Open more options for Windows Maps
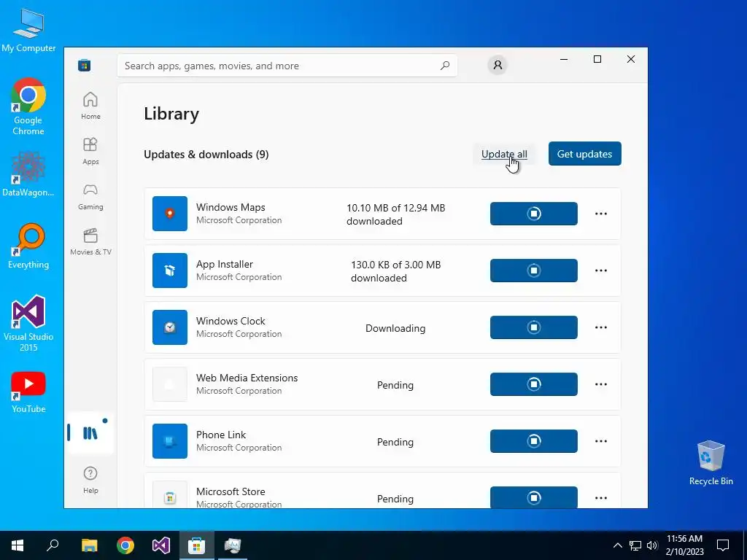Image resolution: width=747 pixels, height=560 pixels. click(x=601, y=214)
